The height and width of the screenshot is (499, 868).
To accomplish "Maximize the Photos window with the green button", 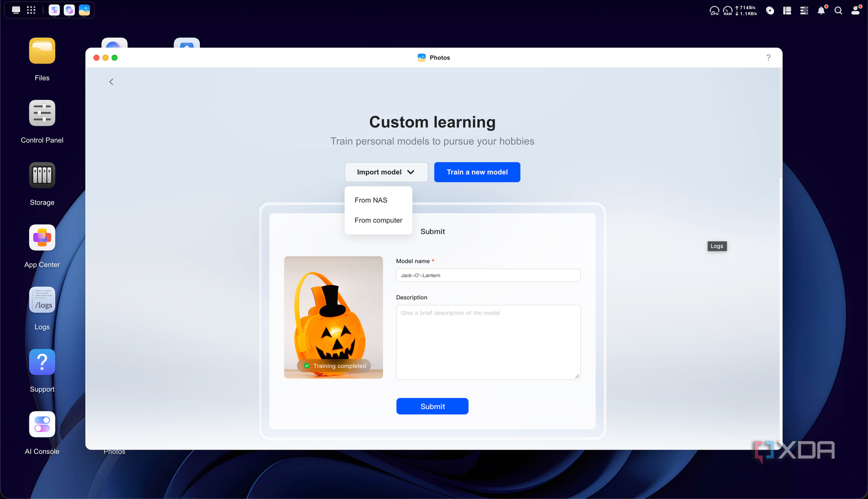I will click(x=115, y=58).
